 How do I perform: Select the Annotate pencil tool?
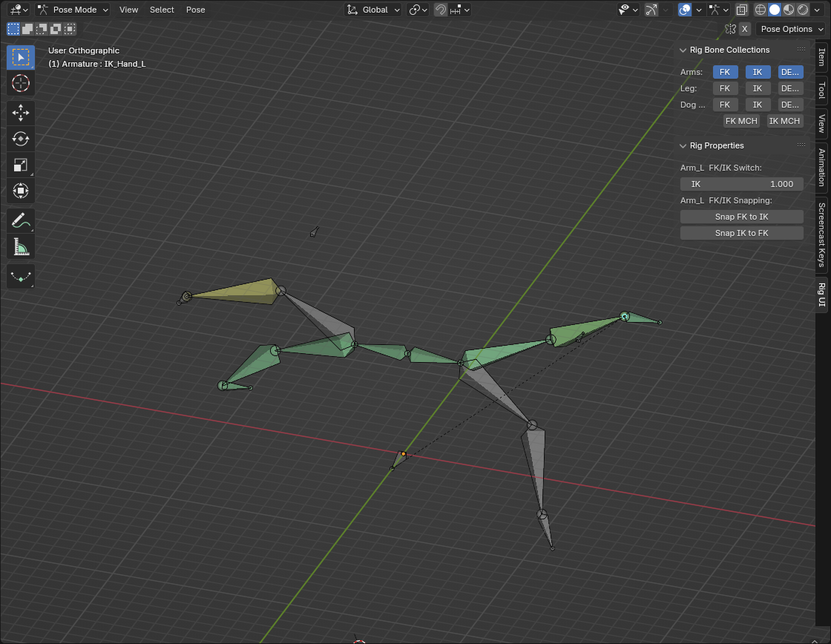tap(21, 220)
